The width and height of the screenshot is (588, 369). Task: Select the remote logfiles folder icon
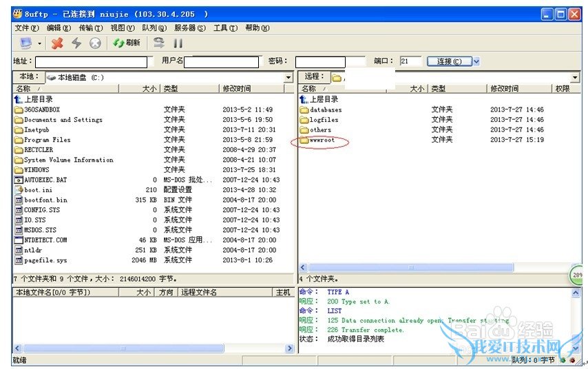click(x=304, y=120)
